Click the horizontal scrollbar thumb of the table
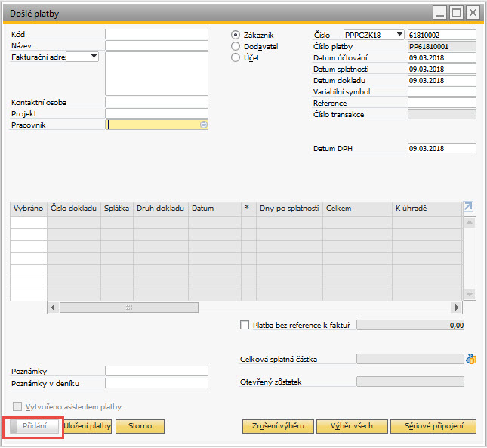The image size is (487, 448). pyautogui.click(x=129, y=307)
